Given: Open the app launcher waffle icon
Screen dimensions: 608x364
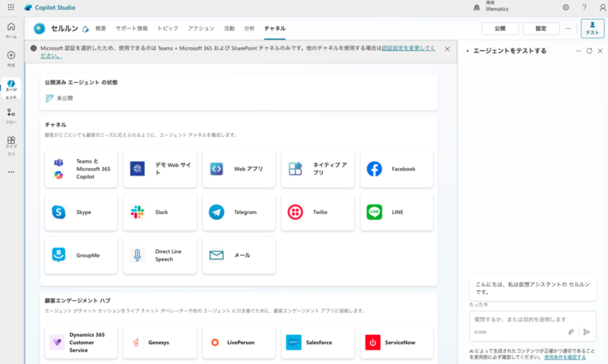Looking at the screenshot, I should click(x=11, y=8).
